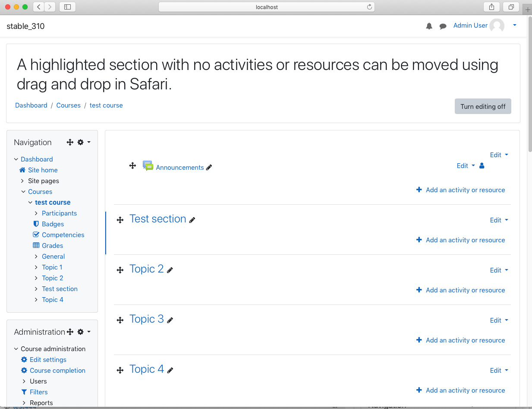Open the Announcements activity Edit dropdown
This screenshot has width=532, height=409.
pyautogui.click(x=466, y=165)
